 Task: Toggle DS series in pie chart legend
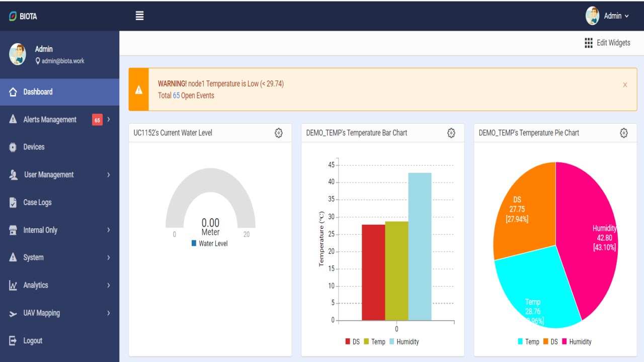coord(550,342)
